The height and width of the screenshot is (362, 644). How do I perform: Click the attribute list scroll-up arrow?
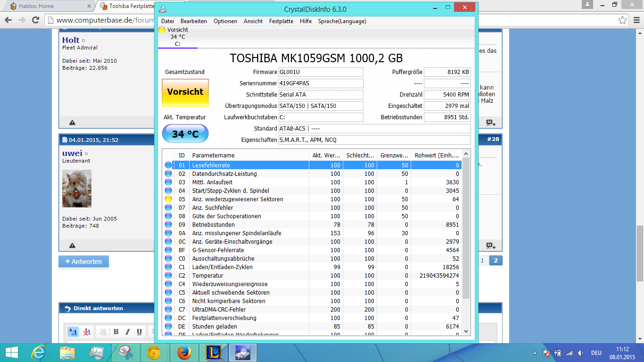pos(466,154)
